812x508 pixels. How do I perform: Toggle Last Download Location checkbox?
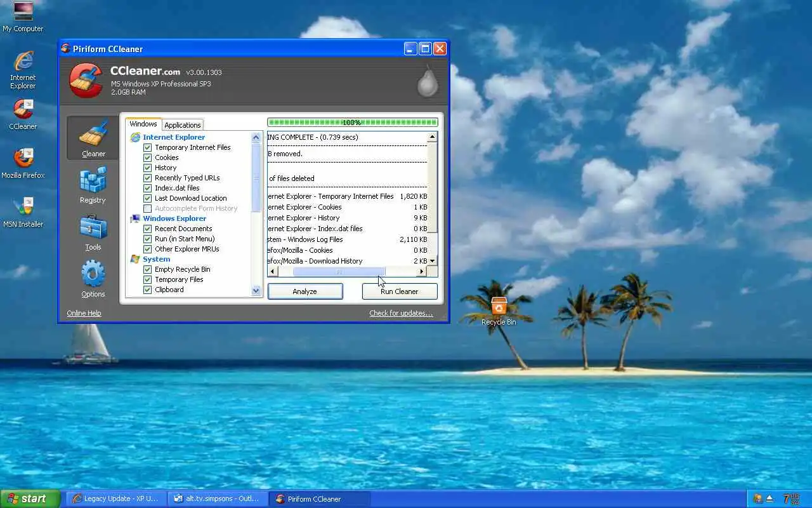[x=147, y=198]
